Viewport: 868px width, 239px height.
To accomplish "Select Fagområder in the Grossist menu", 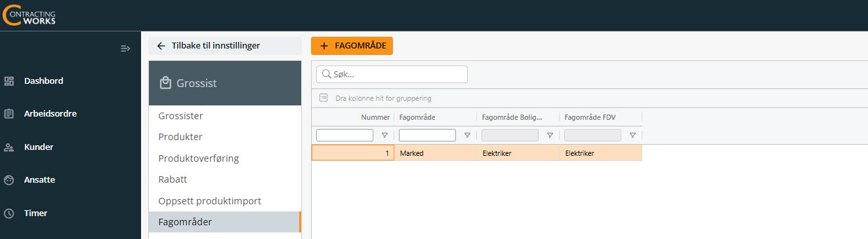I will 224,222.
